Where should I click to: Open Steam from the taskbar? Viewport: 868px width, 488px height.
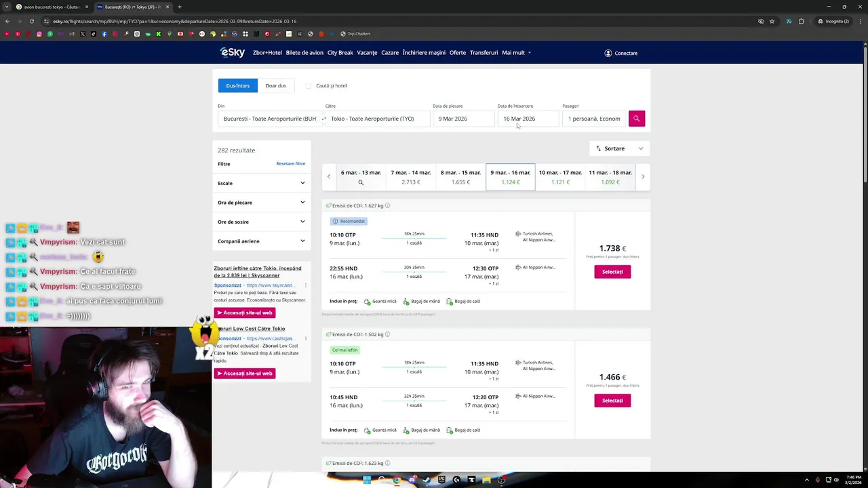pyautogui.click(x=427, y=480)
